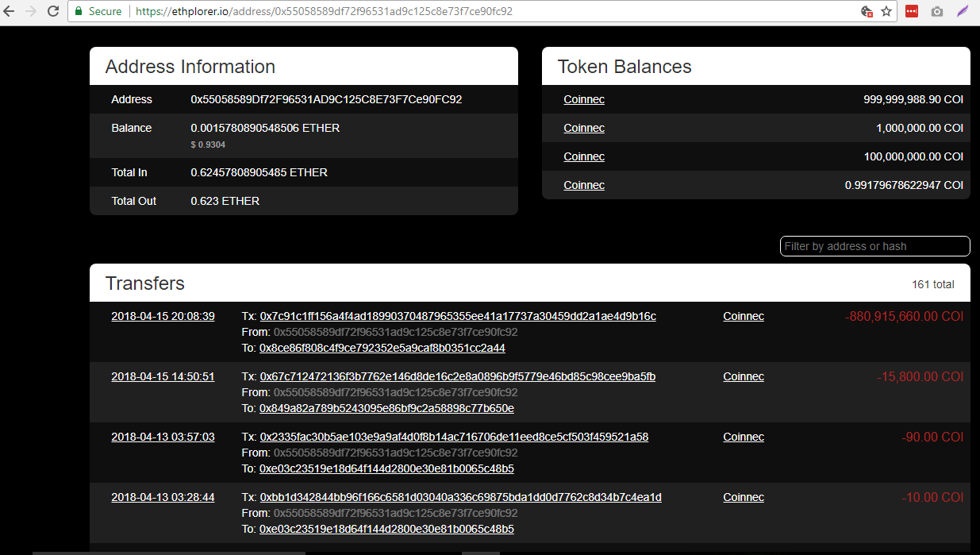The height and width of the screenshot is (555, 980).
Task: Open Coinnec token with 0.9917967822947 COI balance
Action: [x=584, y=185]
